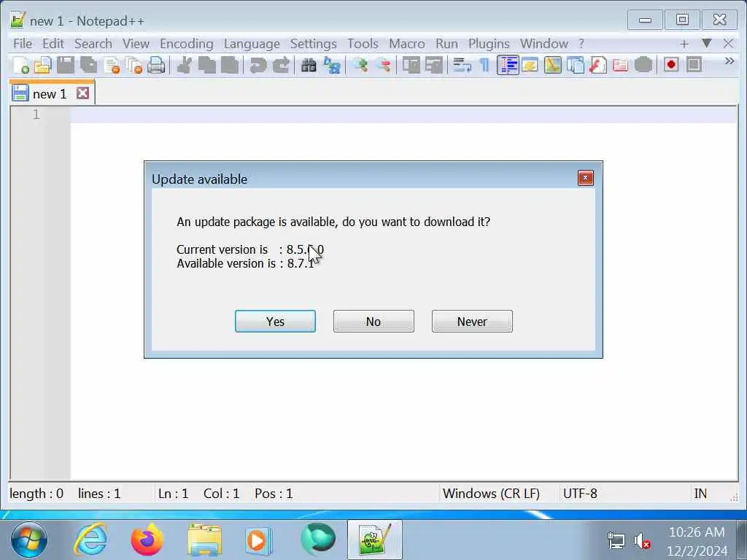
Task: Launch Firefox from taskbar
Action: [x=147, y=540]
